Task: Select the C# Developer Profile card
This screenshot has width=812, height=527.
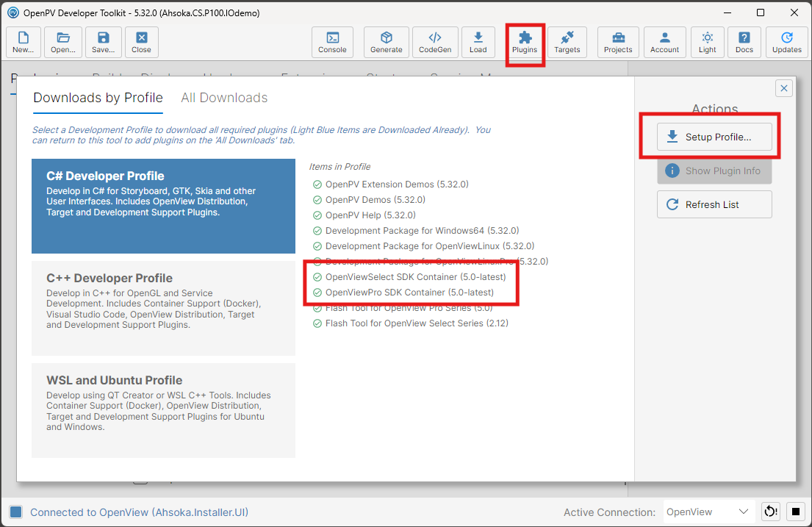Action: click(x=164, y=206)
